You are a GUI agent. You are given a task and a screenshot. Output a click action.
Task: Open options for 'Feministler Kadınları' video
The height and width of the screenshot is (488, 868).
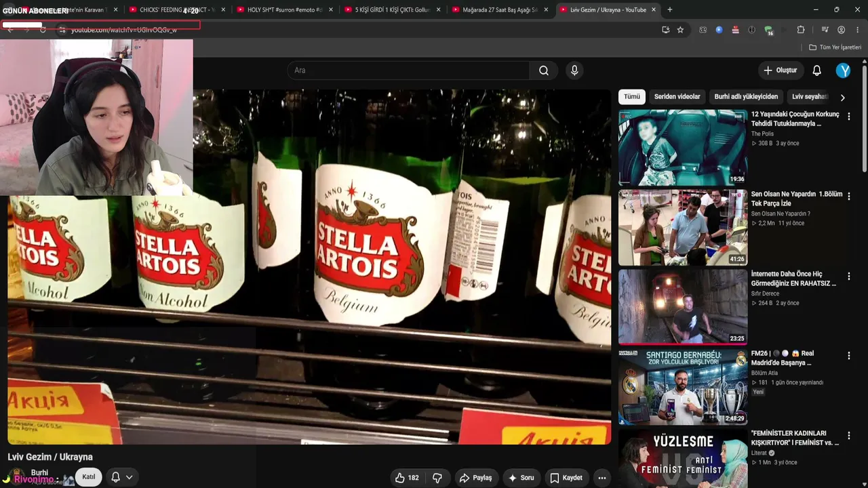pyautogui.click(x=848, y=436)
